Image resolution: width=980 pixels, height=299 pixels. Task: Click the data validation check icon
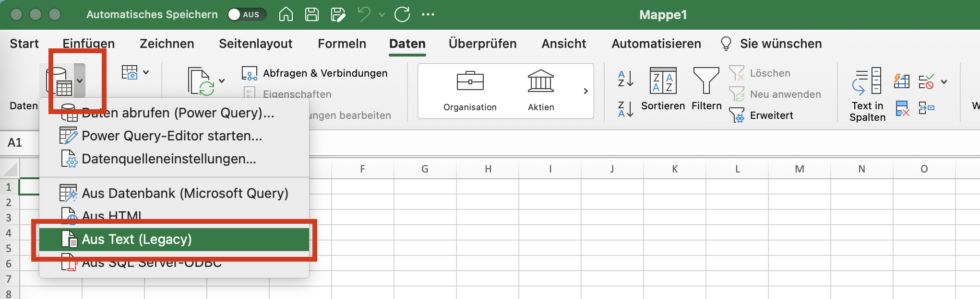(926, 81)
